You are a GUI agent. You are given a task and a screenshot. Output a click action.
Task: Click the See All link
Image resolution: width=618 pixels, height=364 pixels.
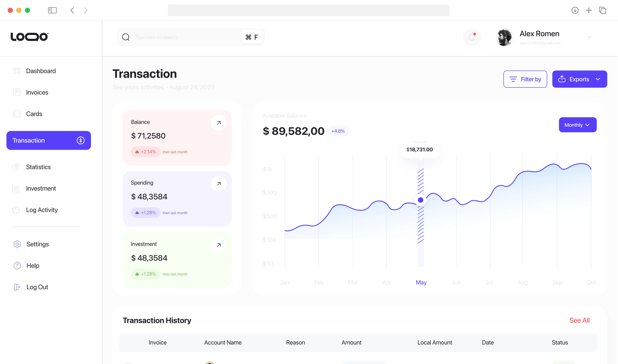[579, 320]
